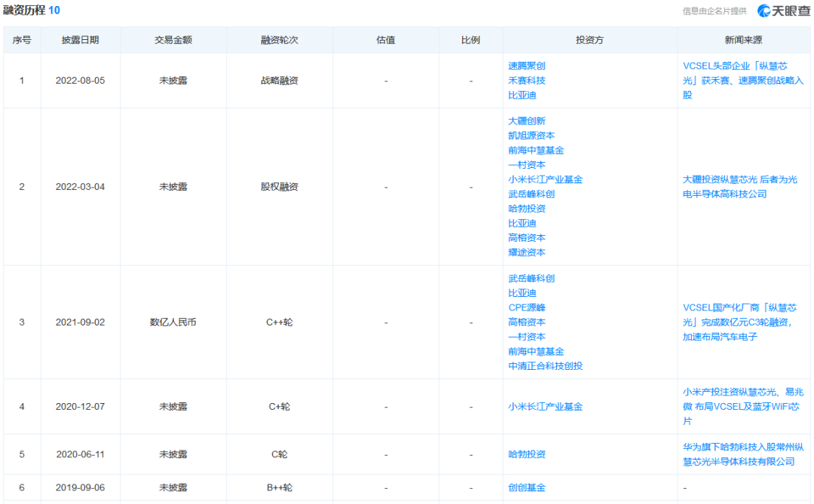Click the 数亿人民币 amount cell
This screenshot has height=504, width=814.
pyautogui.click(x=173, y=322)
